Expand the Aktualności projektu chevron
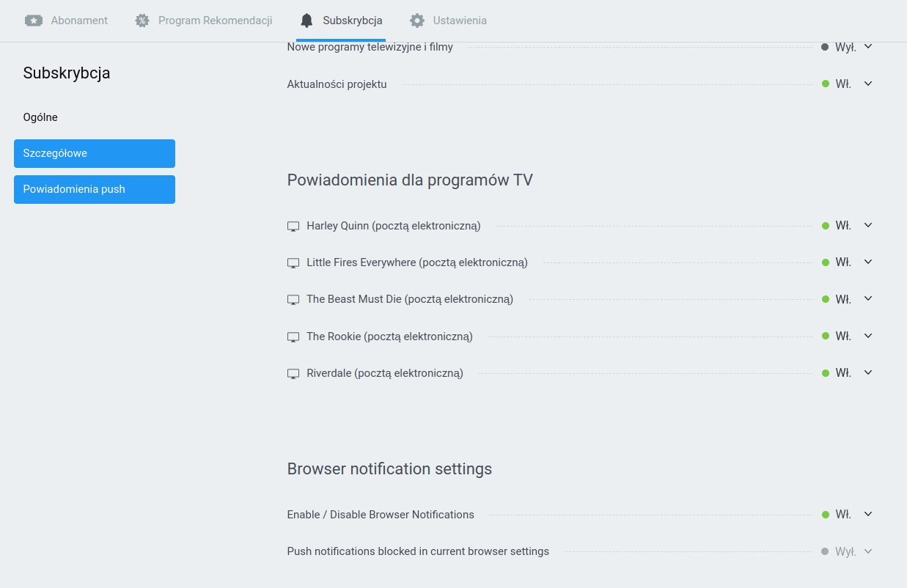The width and height of the screenshot is (907, 588). click(868, 84)
